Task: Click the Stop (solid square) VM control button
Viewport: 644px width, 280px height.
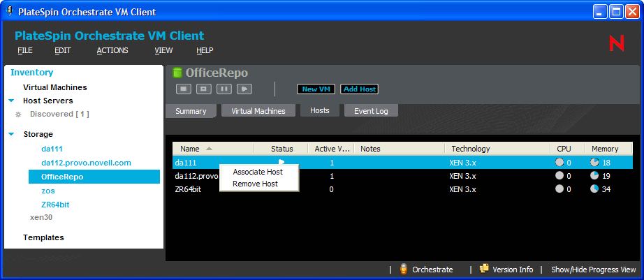Action: click(x=184, y=89)
